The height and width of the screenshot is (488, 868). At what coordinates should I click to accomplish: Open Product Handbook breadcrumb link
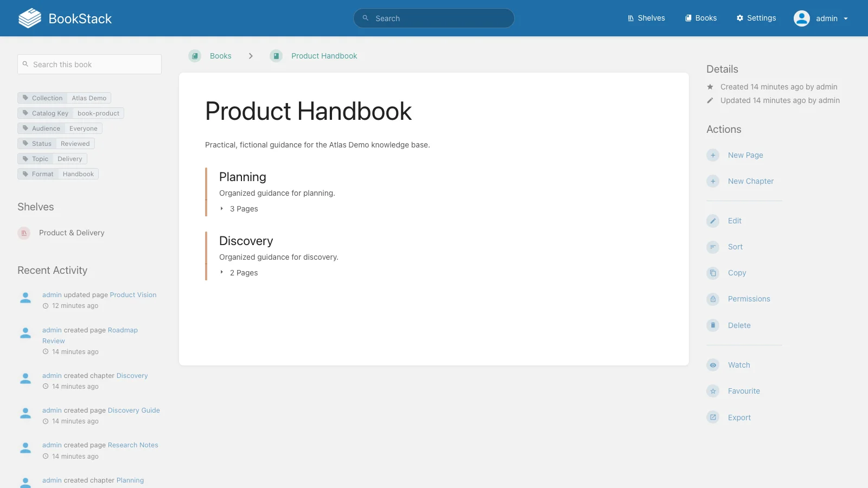(324, 56)
